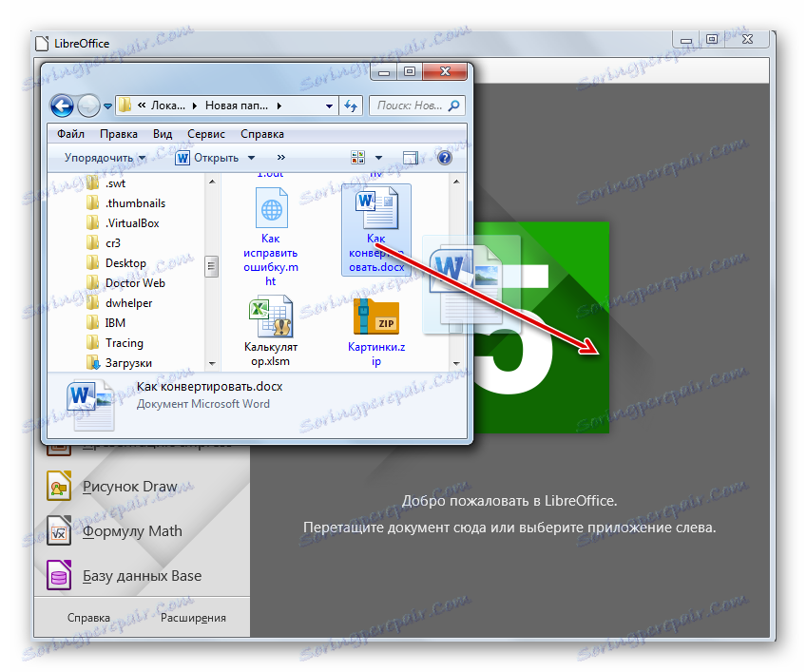Click the blue help question icon
Viewport: 807px width, 672px height.
click(x=445, y=158)
